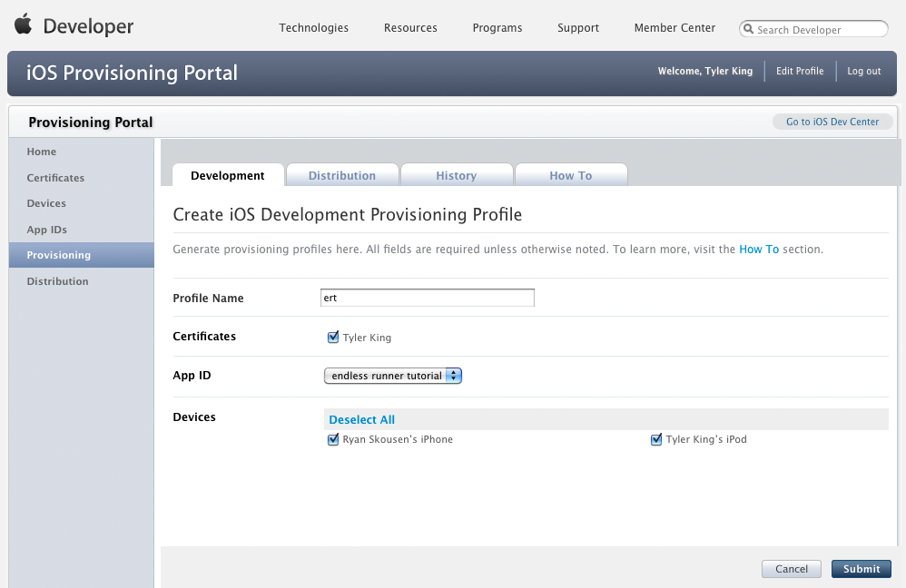Cancel the profile creation

792,568
